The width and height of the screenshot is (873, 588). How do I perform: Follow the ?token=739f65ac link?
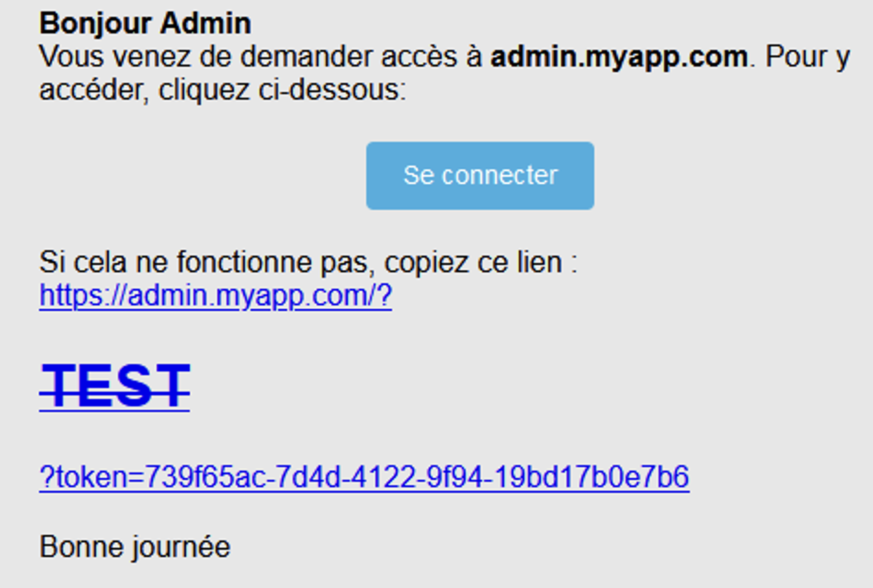coord(364,477)
